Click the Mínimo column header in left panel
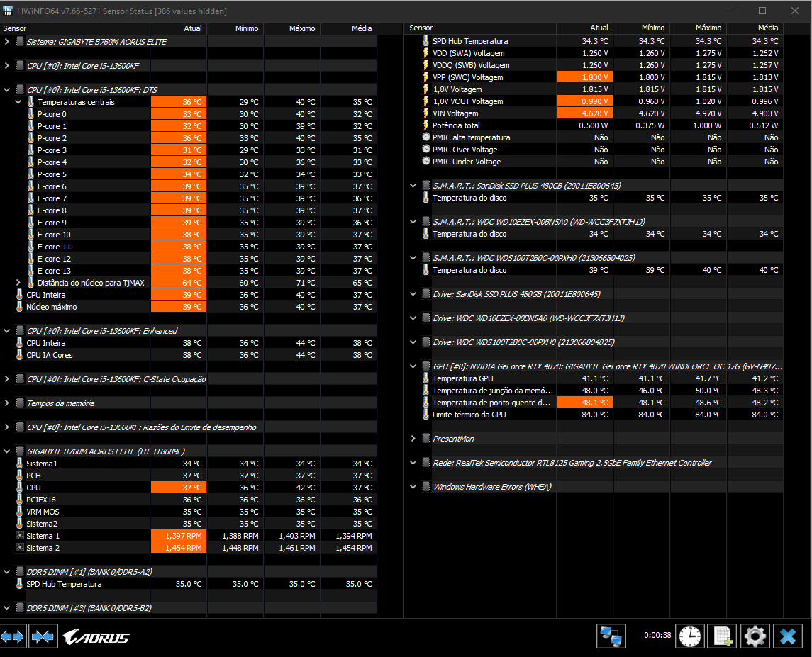 pyautogui.click(x=235, y=28)
